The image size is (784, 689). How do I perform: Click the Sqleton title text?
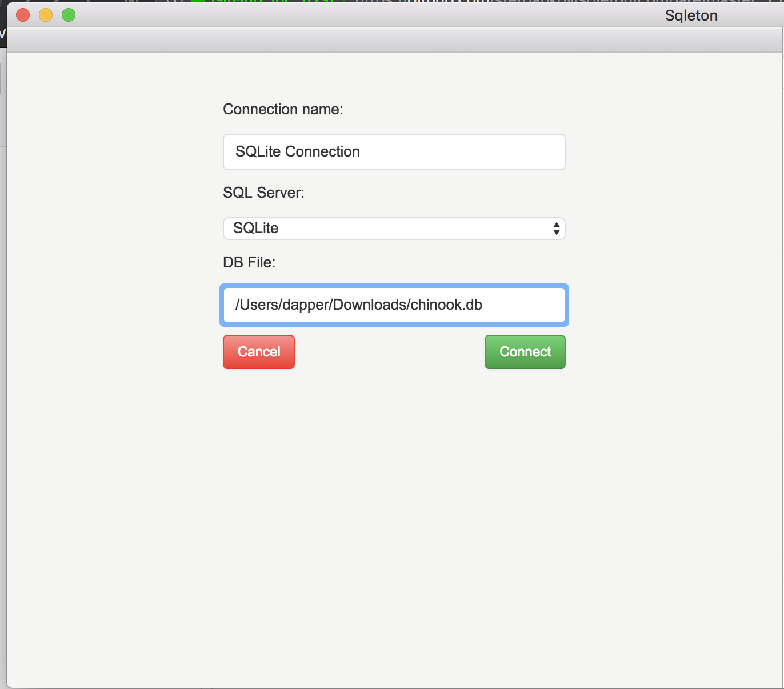[x=691, y=15]
